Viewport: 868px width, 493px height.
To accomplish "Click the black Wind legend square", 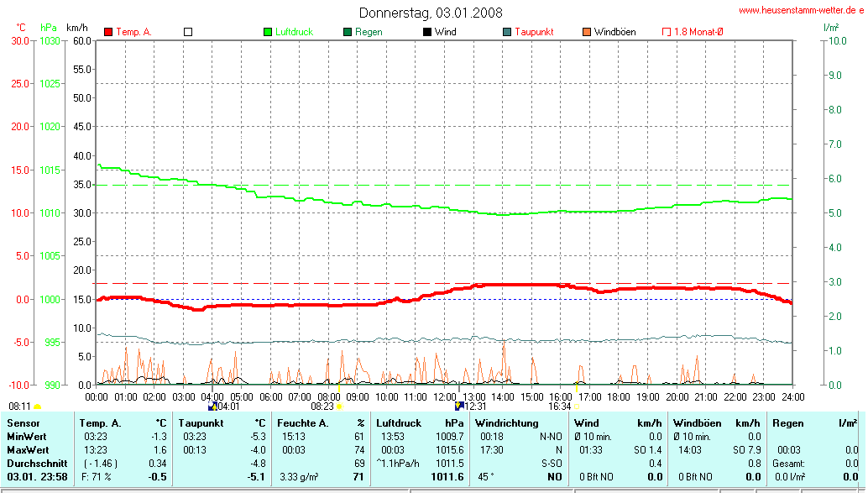I will pyautogui.click(x=427, y=32).
